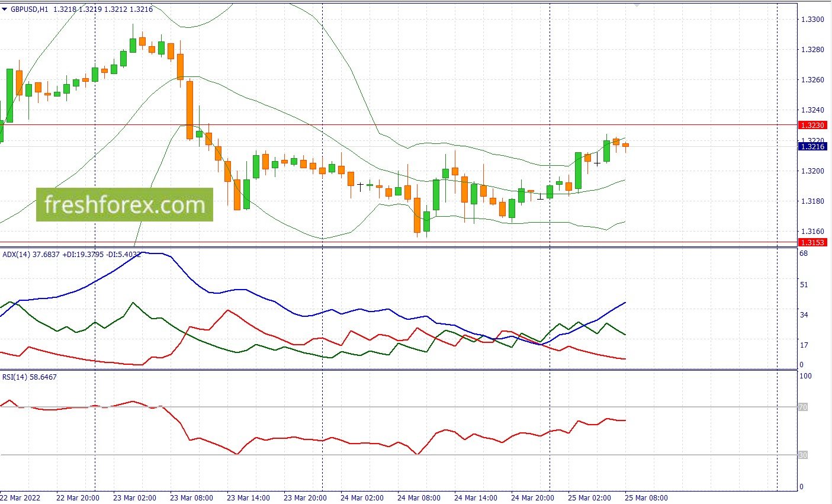Click the 1.3260 price scale value
The width and height of the screenshot is (832, 504).
[812, 80]
